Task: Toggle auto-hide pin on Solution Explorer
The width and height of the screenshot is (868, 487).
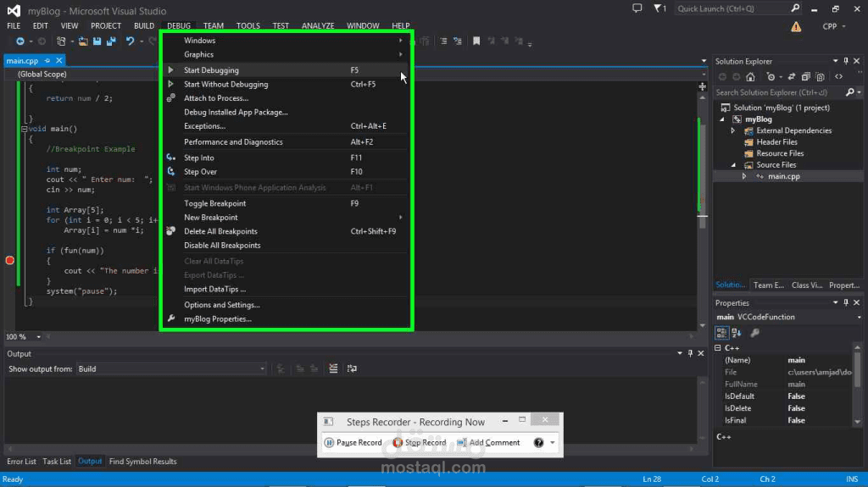Action: (846, 61)
